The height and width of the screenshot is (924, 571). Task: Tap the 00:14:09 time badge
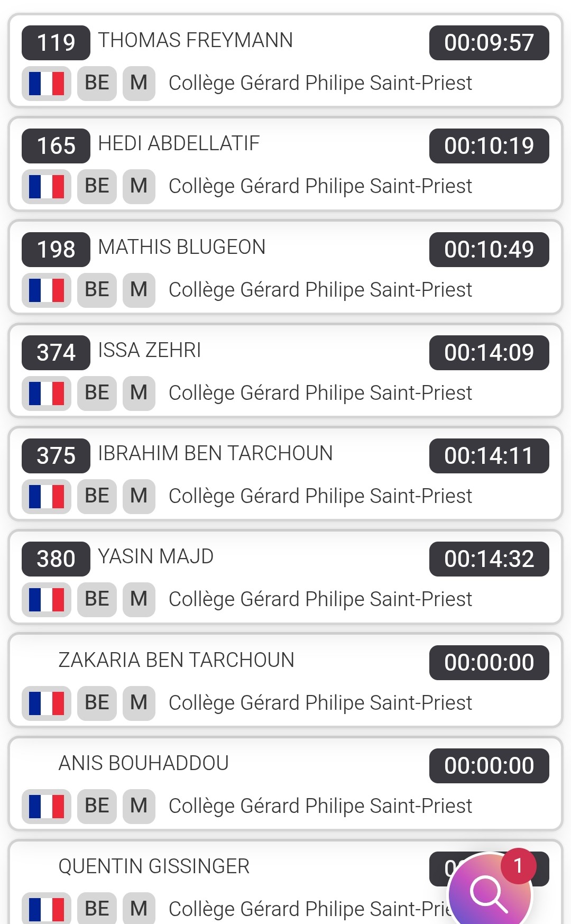489,352
